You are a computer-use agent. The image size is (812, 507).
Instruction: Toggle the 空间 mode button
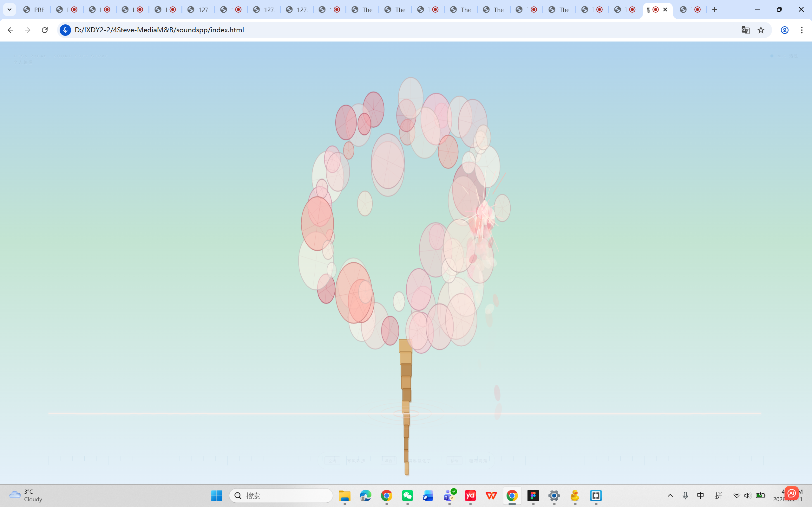pyautogui.click(x=332, y=461)
